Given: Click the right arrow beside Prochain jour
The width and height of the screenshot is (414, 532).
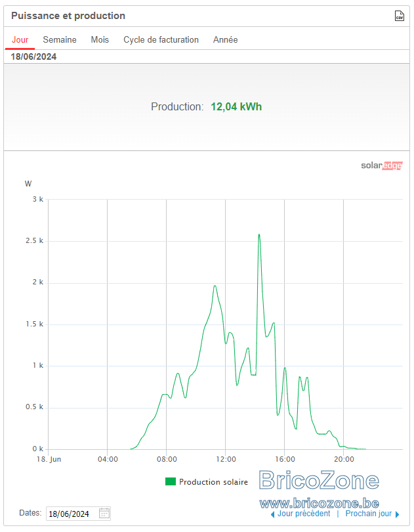Looking at the screenshot, I should 398,514.
